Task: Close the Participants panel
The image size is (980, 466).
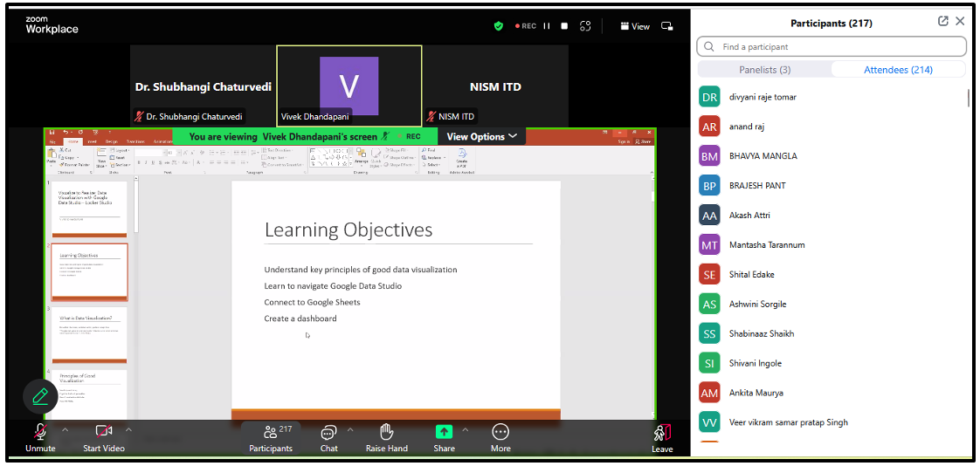Action: tap(961, 21)
